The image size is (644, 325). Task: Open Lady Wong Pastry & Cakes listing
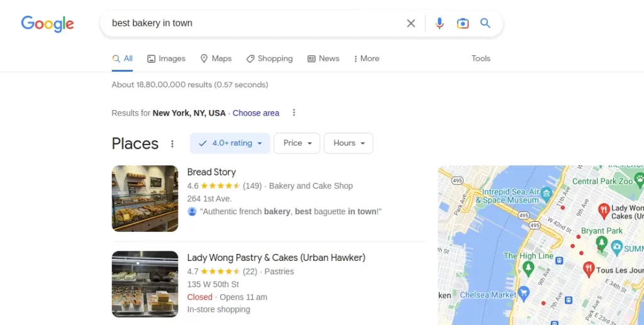(x=276, y=258)
